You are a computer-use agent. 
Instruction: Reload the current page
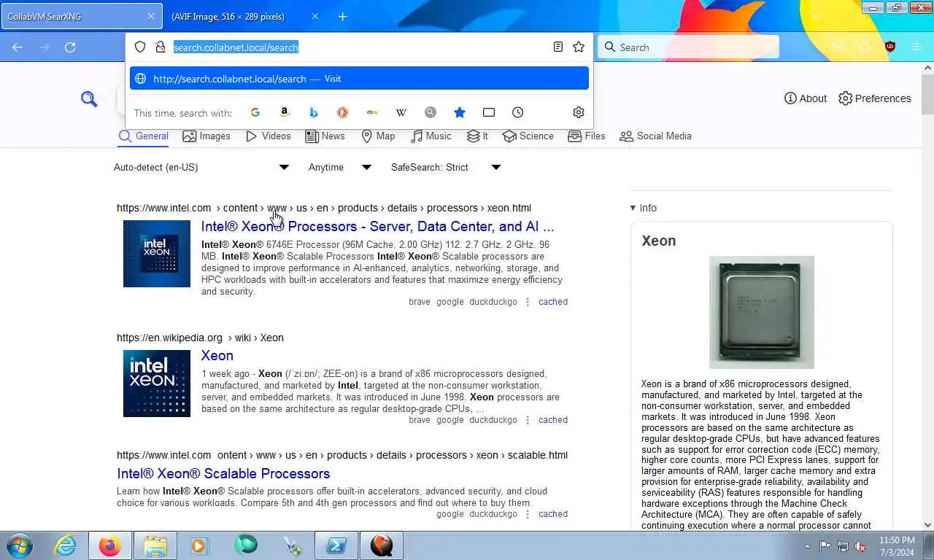click(70, 47)
